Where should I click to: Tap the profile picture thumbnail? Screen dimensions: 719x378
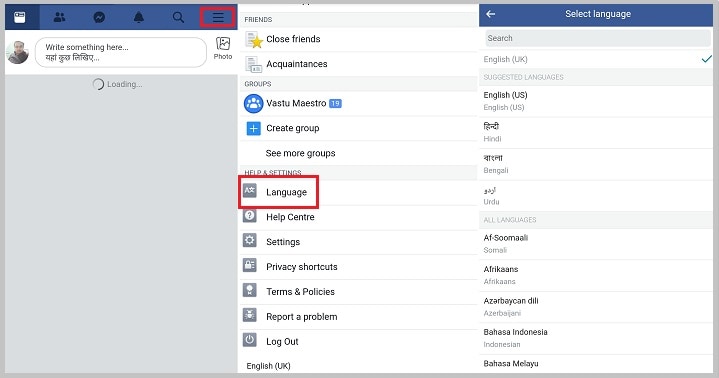(x=17, y=52)
